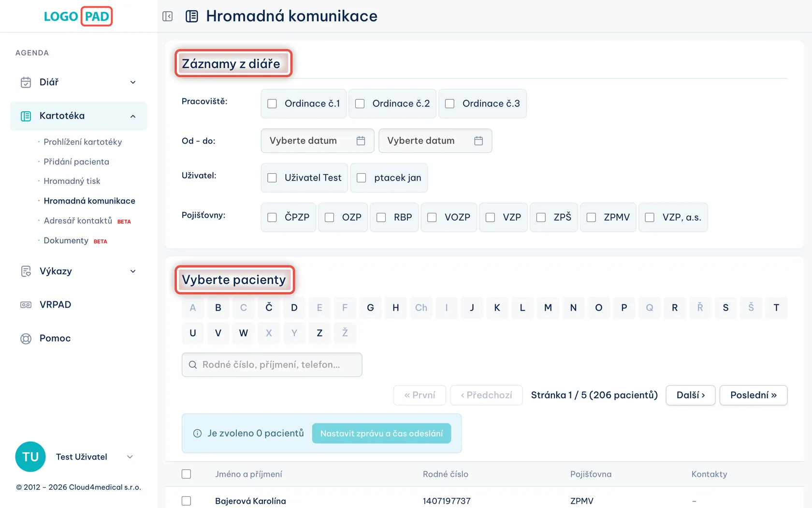Collapse the Kartotéka section chevron
This screenshot has width=812, height=508.
(133, 116)
